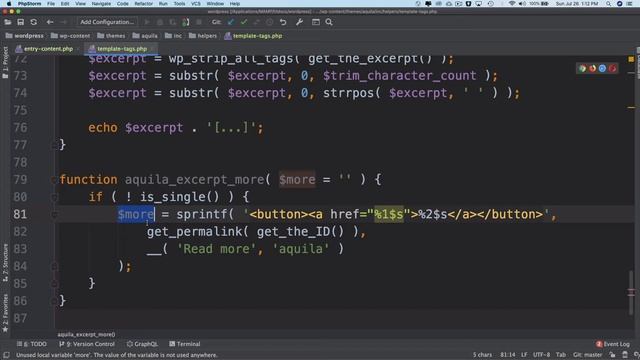Open the Navigate menu

pos(101,4)
